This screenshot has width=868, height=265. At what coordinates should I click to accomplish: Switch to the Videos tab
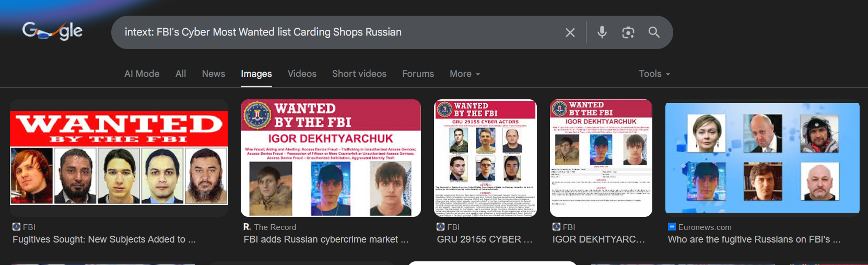302,74
